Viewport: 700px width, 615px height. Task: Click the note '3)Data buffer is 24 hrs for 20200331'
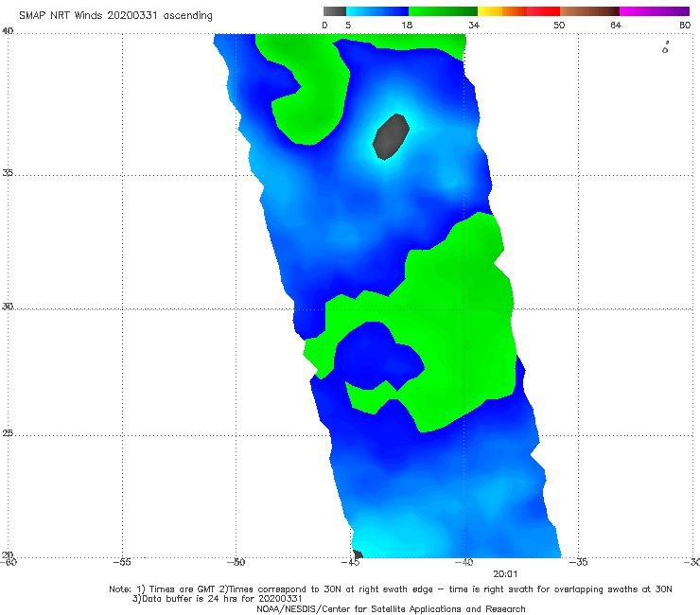tap(217, 599)
